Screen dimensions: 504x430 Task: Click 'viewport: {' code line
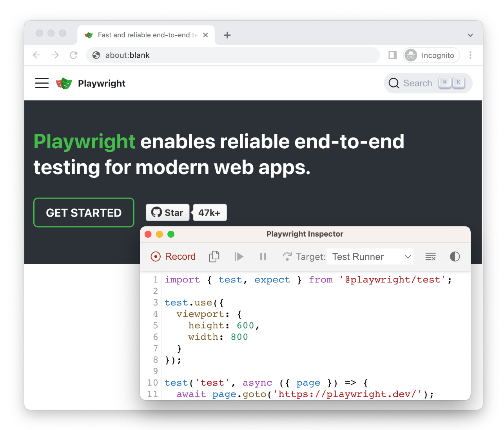209,314
